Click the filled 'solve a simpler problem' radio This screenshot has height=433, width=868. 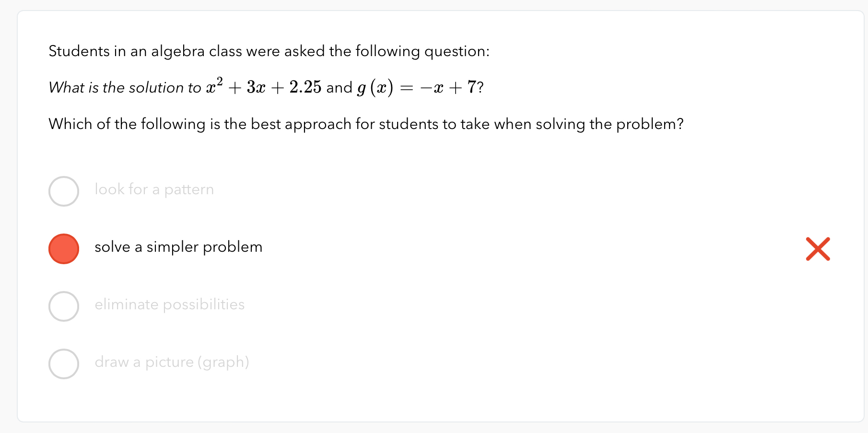click(x=63, y=248)
